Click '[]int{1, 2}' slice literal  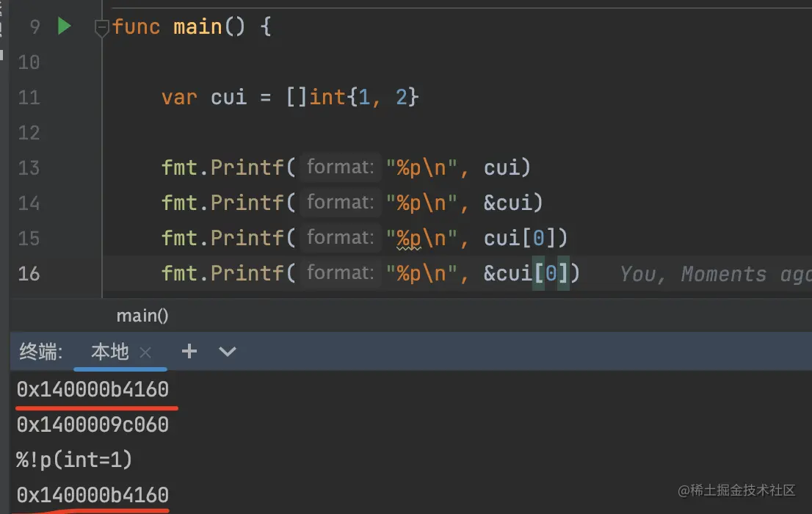[x=352, y=97]
